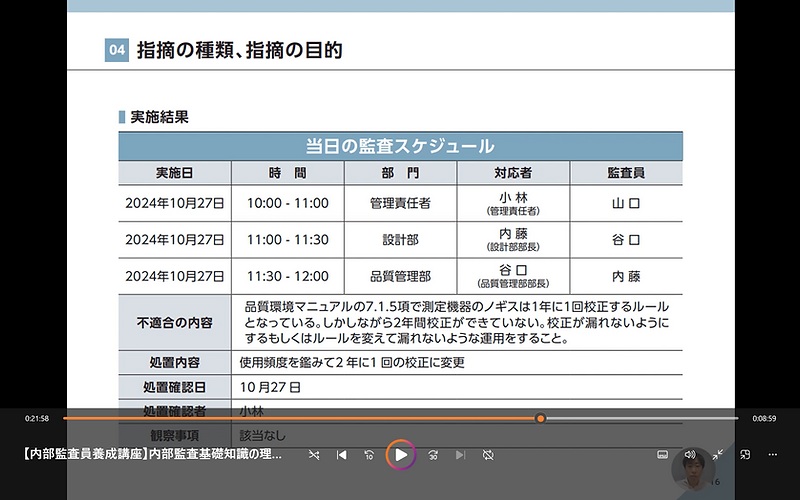Click the 11:30 - 12:00 time cell

pyautogui.click(x=287, y=277)
